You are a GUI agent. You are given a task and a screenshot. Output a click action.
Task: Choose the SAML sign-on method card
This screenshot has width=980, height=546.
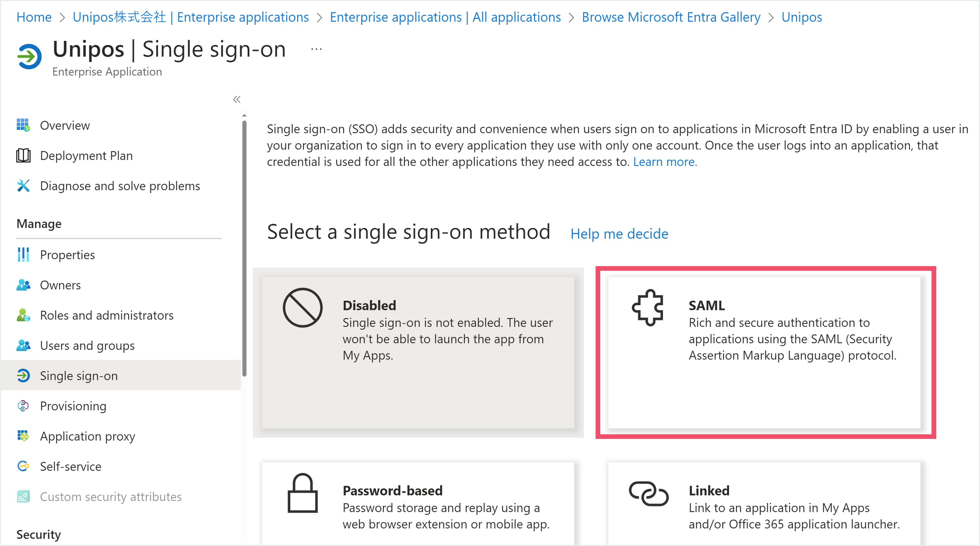point(764,353)
